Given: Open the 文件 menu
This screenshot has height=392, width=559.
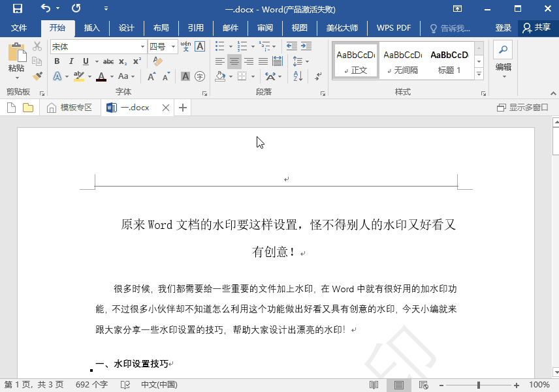Looking at the screenshot, I should click(18, 28).
